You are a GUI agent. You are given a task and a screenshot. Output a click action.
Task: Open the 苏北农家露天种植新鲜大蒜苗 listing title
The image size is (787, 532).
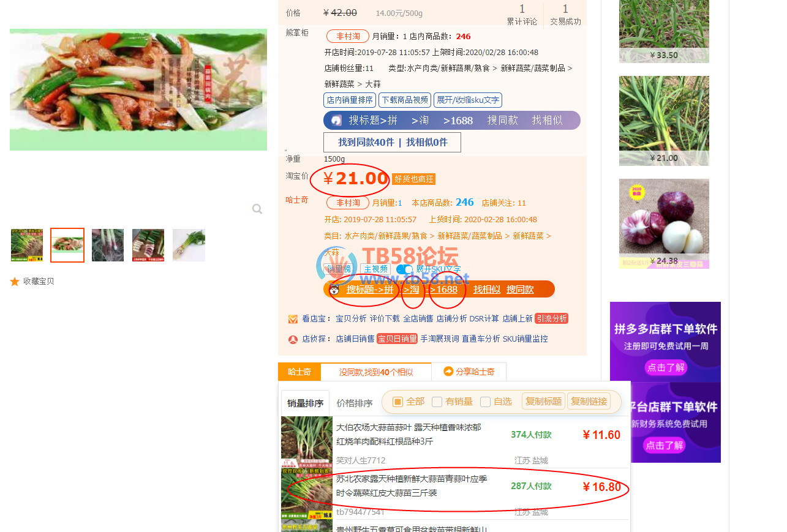tap(412, 486)
